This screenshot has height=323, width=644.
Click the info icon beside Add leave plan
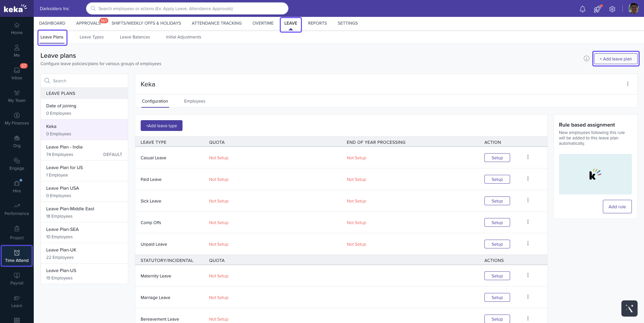[x=586, y=58]
